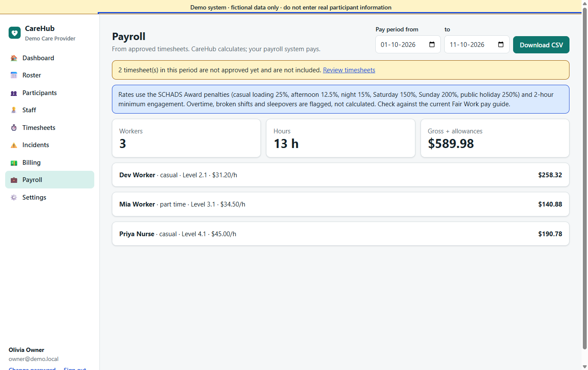Click the $190.78 amount for Priya Nurse
The width and height of the screenshot is (588, 370).
coord(550,234)
